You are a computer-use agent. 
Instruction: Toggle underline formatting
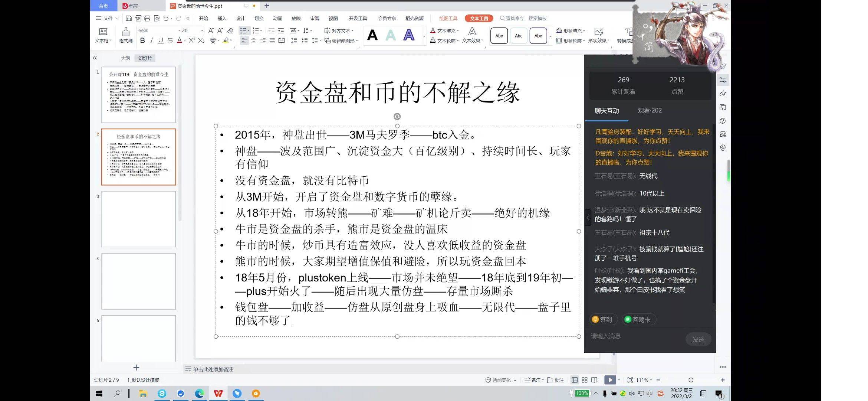point(161,40)
